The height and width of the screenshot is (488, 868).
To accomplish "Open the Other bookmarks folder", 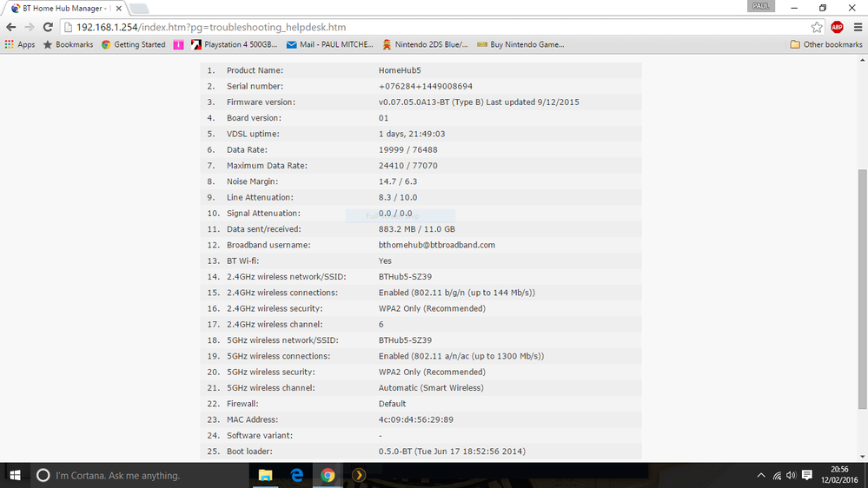I will point(826,44).
